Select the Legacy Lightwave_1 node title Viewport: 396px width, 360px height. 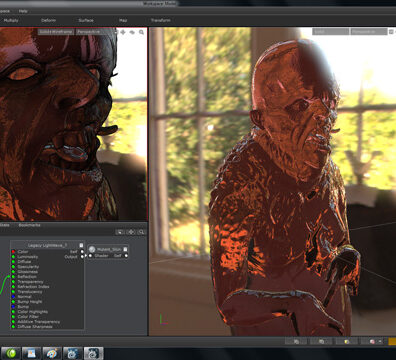47,245
